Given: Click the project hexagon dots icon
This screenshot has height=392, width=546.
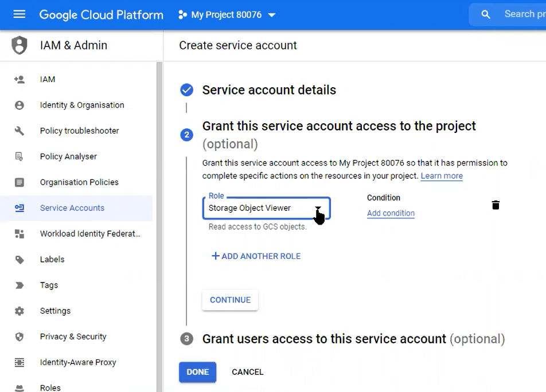Looking at the screenshot, I should (182, 14).
